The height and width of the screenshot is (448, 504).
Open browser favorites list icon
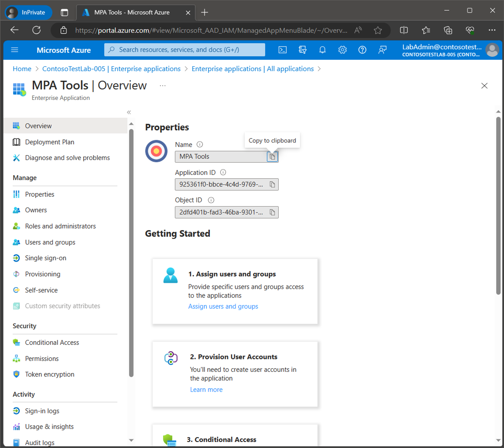426,30
